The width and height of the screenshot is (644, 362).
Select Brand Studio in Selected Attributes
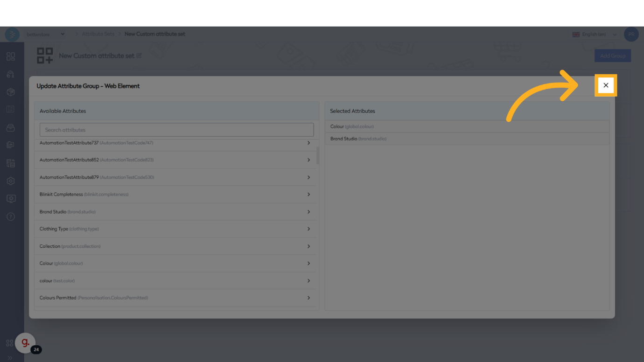coord(467,139)
